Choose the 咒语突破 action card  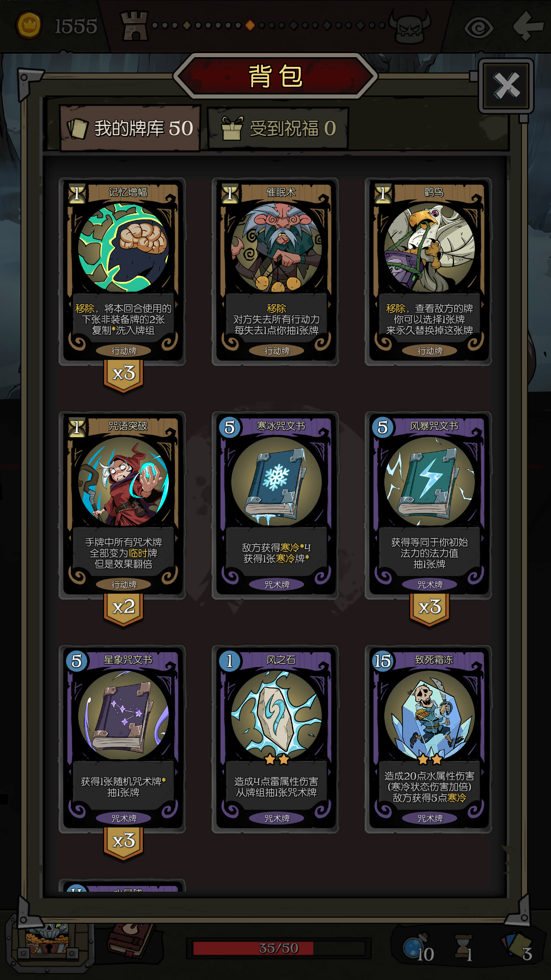pos(122,505)
